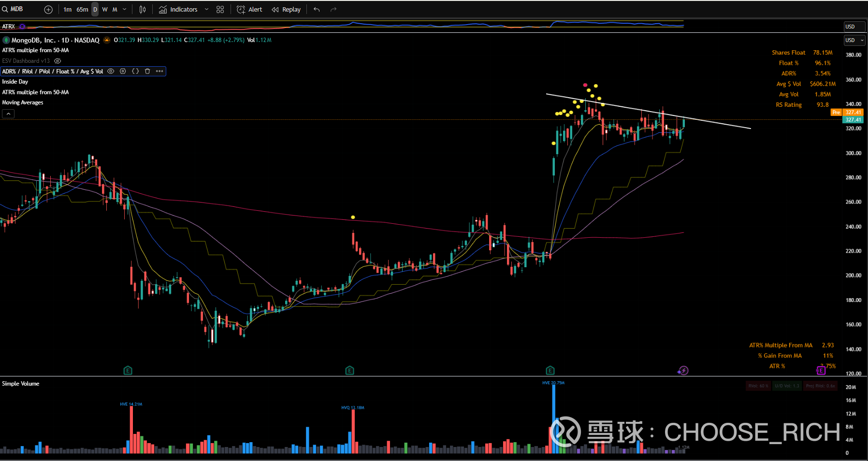Click the % Gain From MA table label
This screenshot has height=461, width=868.
click(x=780, y=356)
